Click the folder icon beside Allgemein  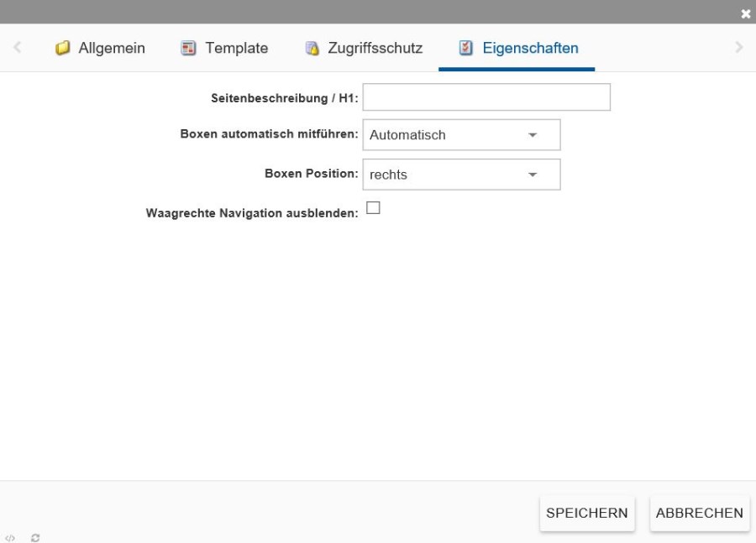coord(63,49)
